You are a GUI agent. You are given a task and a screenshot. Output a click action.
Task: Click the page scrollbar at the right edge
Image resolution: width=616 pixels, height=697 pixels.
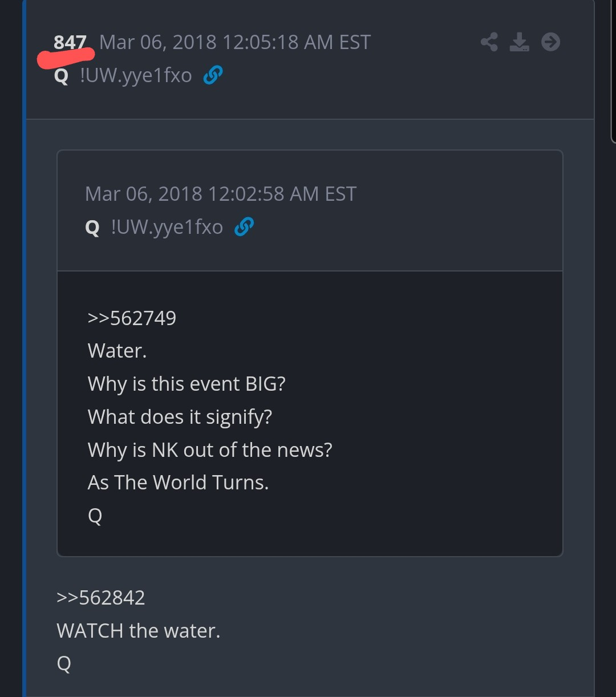(x=613, y=71)
